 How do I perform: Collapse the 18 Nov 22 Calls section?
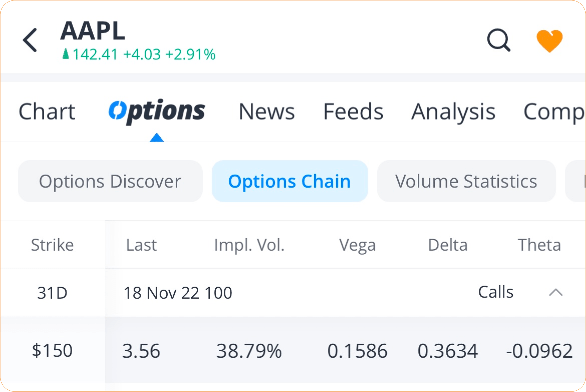click(555, 293)
